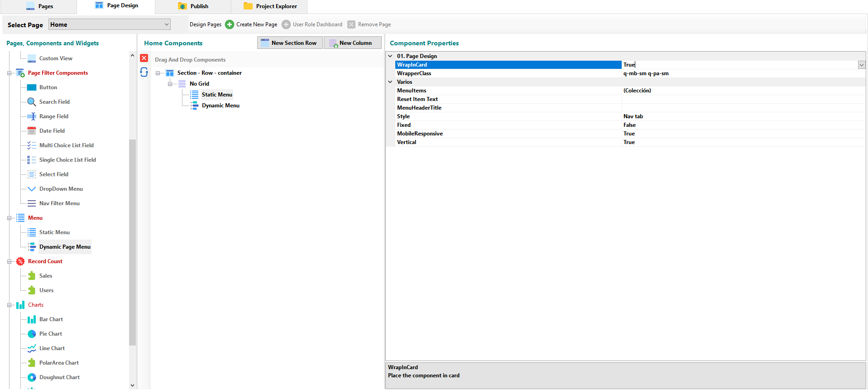Open the WrapInCard value dropdown
Image resolution: width=868 pixels, height=390 pixels.
861,65
